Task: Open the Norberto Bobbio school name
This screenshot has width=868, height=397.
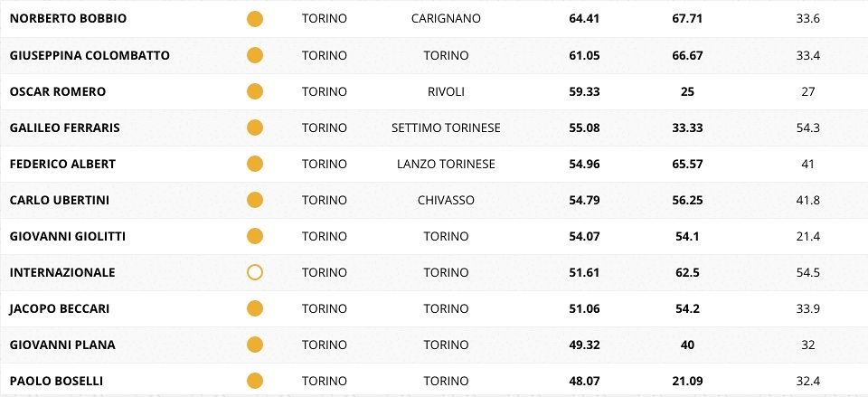Action: (x=68, y=19)
